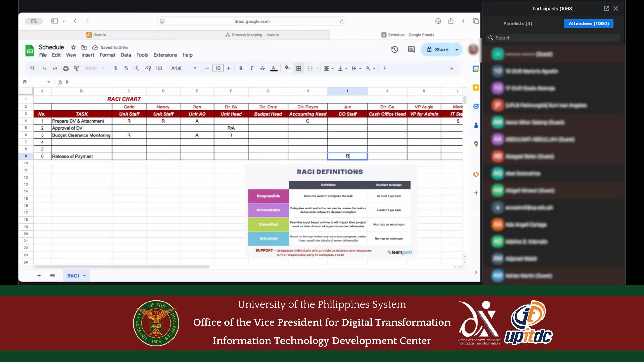
Task: Open the Edit menu
Action: click(x=56, y=55)
